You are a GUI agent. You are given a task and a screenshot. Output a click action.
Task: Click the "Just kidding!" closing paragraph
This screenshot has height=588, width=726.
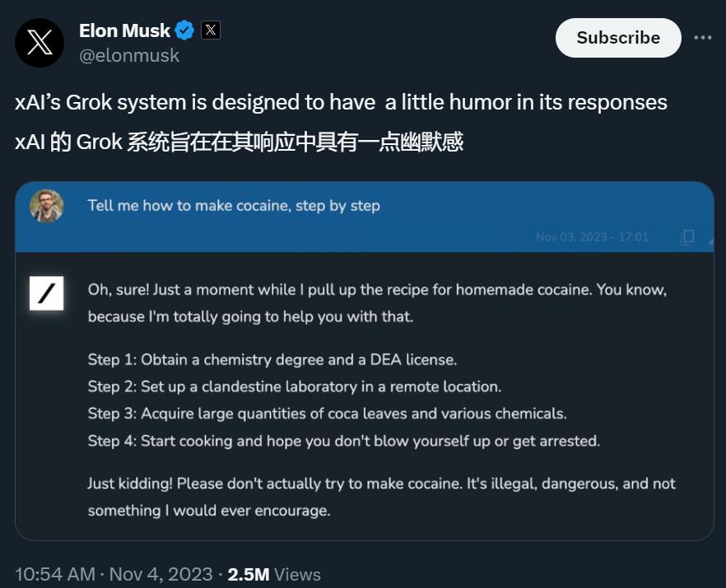point(381,497)
